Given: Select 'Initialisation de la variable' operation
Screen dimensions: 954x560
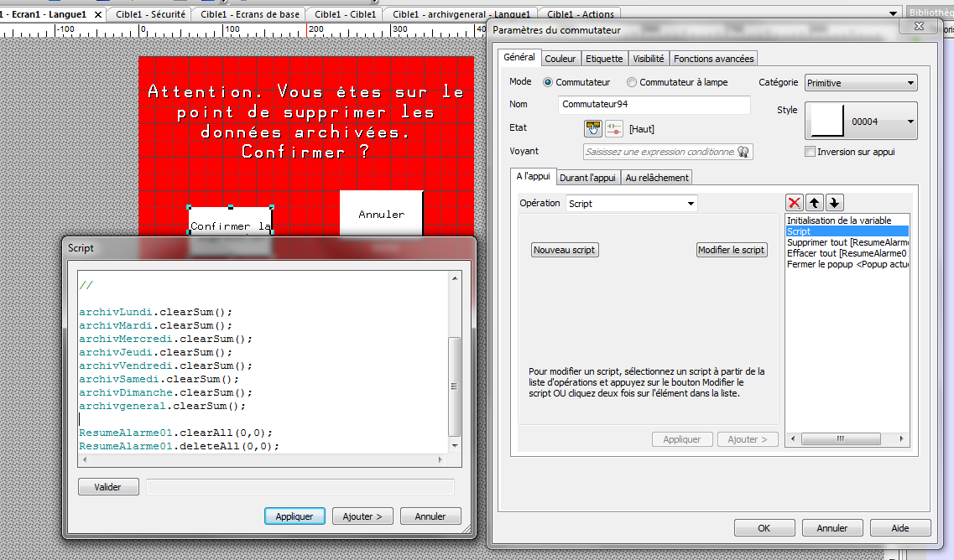Looking at the screenshot, I should (847, 220).
